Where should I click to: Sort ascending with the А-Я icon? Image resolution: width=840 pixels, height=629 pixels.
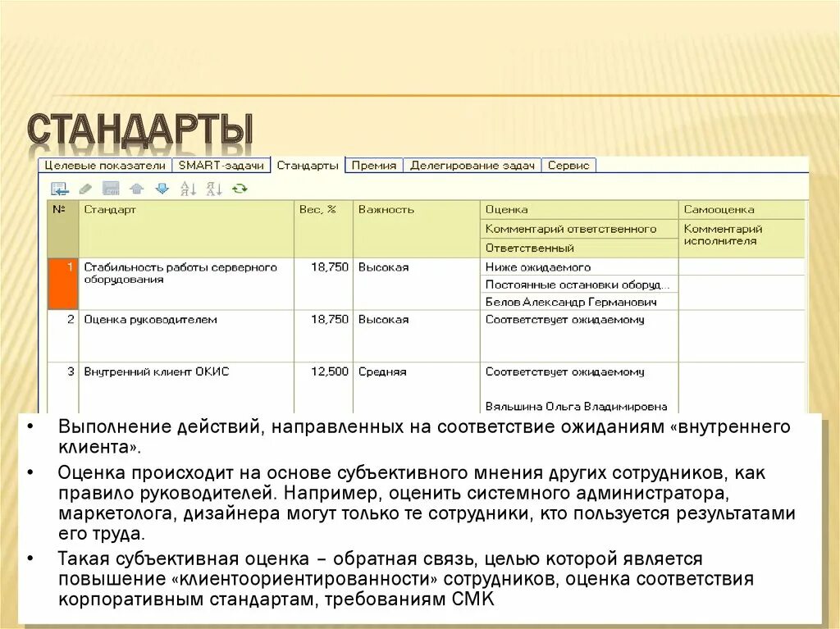pos(188,189)
